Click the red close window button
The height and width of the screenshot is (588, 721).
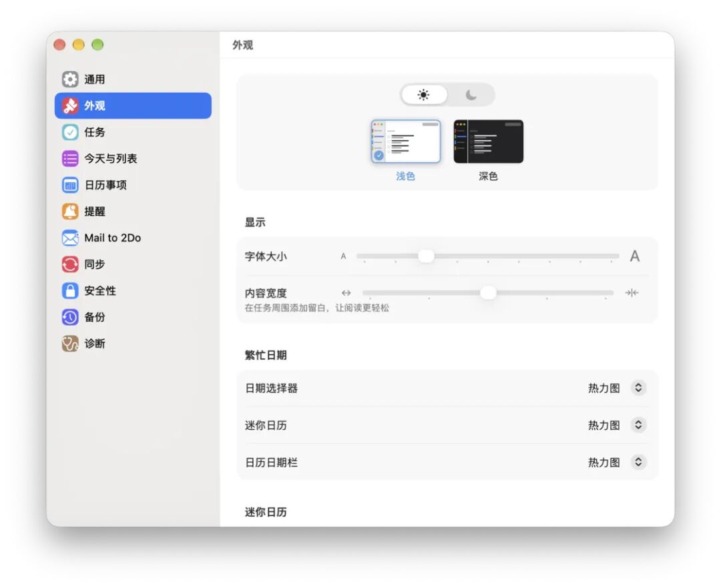click(59, 45)
